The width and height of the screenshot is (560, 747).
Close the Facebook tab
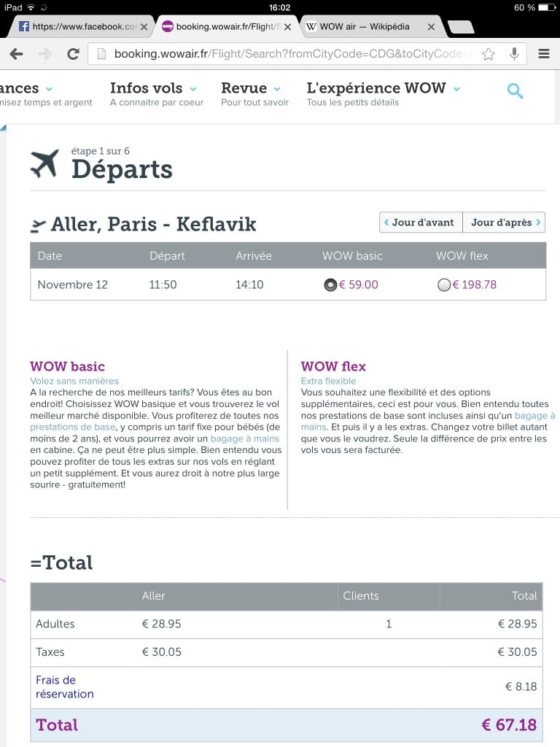pos(144,27)
